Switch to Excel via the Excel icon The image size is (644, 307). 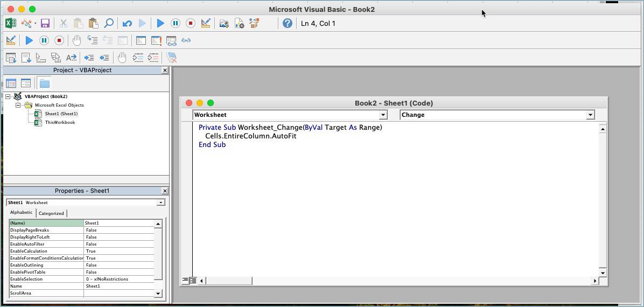(x=10, y=23)
